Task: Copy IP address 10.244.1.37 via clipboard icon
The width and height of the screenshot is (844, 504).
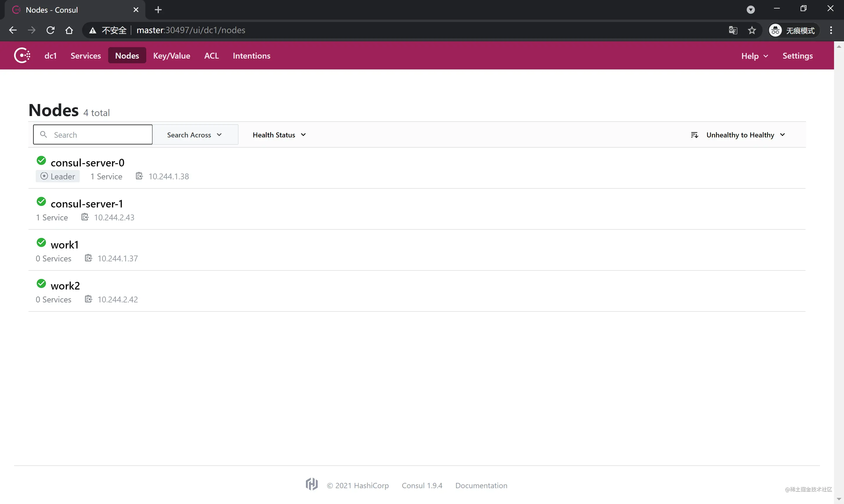Action: (88, 258)
